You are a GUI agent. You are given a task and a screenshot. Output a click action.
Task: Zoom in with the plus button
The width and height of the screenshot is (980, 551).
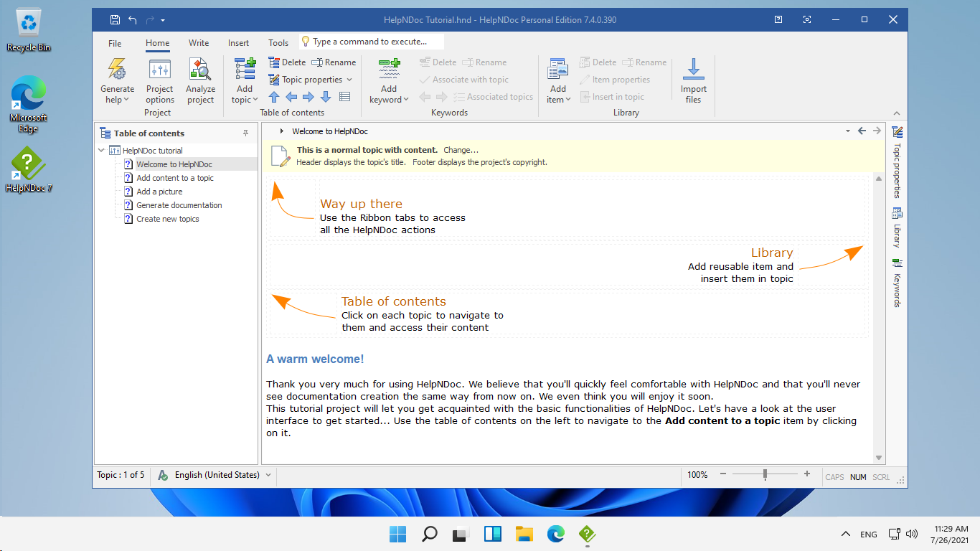(807, 474)
